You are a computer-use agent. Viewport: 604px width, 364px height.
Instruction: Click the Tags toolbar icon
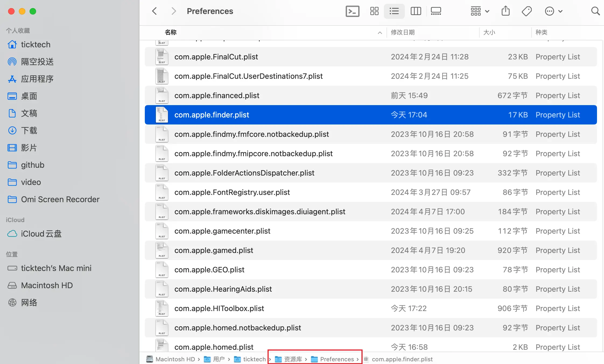pos(526,11)
